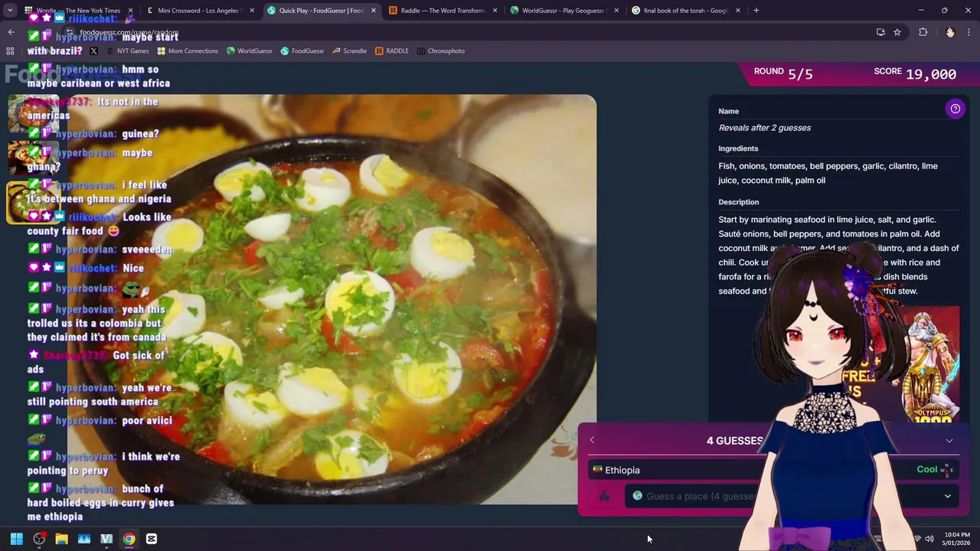The height and width of the screenshot is (551, 980).
Task: Click the hint icon beside guess field
Action: coord(604,496)
